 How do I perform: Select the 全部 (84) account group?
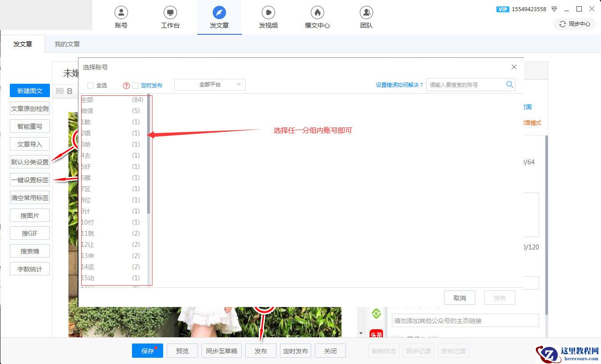tap(113, 100)
